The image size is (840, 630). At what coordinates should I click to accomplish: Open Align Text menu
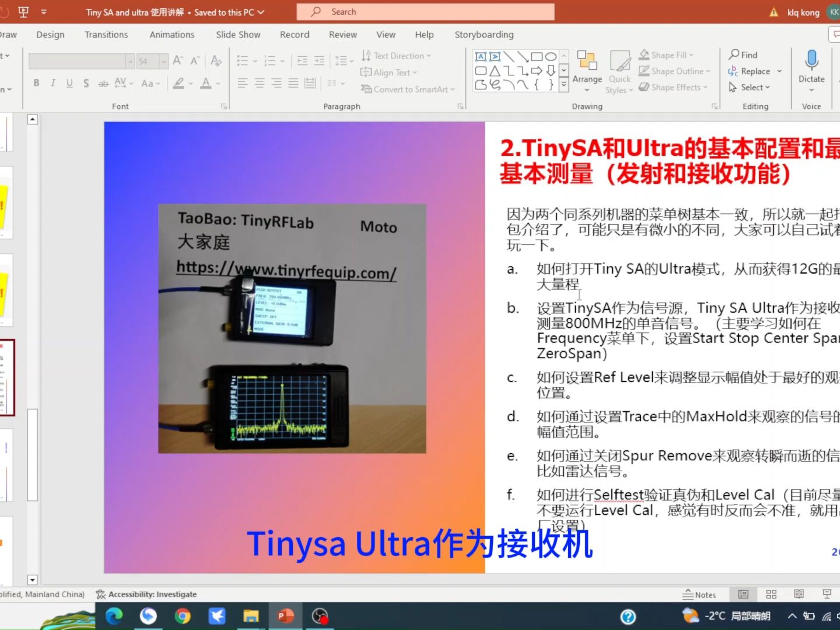point(389,72)
